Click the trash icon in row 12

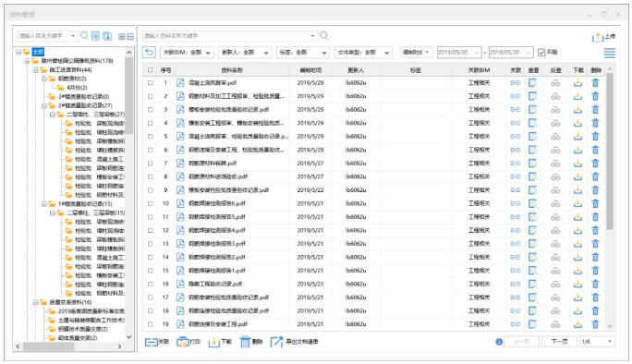595,230
